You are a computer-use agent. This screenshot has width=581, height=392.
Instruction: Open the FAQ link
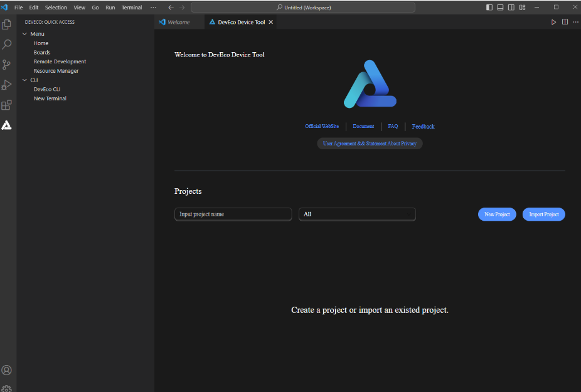[393, 126]
